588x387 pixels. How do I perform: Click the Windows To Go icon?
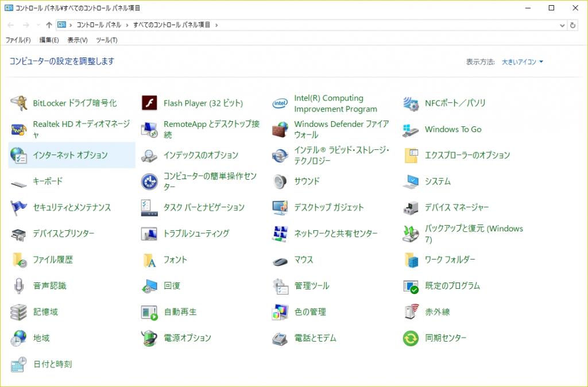(411, 129)
